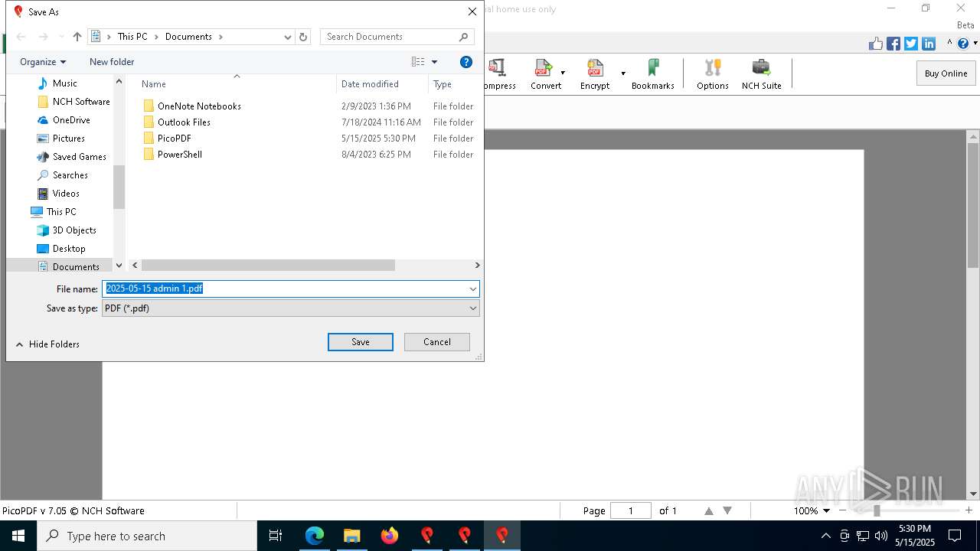Select Music in the navigation tree

click(64, 83)
